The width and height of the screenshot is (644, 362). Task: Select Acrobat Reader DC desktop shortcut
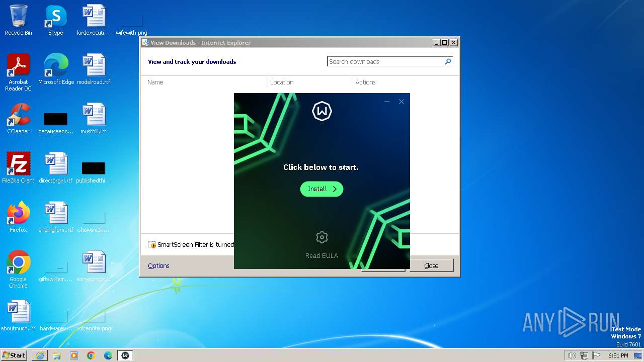pos(18,72)
